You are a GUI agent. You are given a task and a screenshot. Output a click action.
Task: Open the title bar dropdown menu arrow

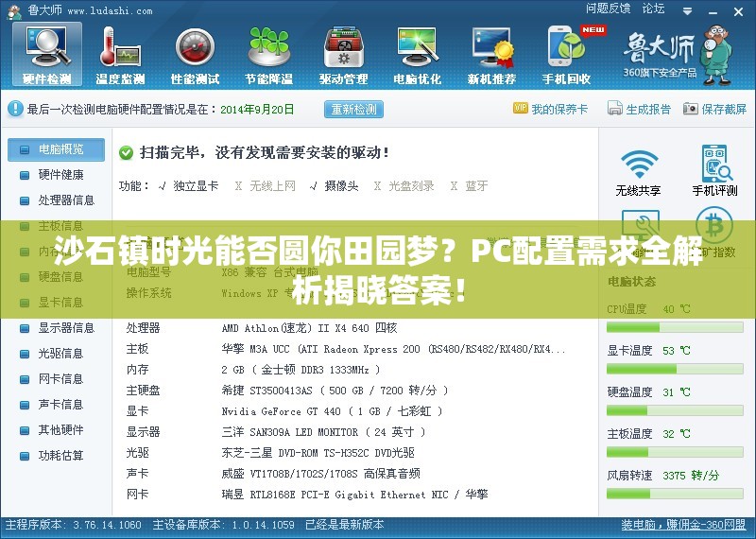tap(688, 11)
